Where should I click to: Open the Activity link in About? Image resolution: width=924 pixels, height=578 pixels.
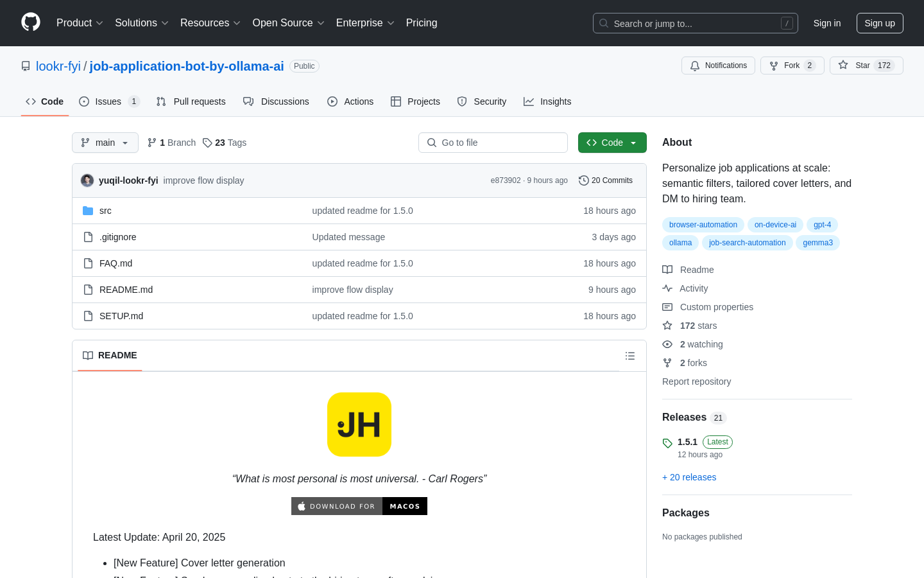[685, 288]
